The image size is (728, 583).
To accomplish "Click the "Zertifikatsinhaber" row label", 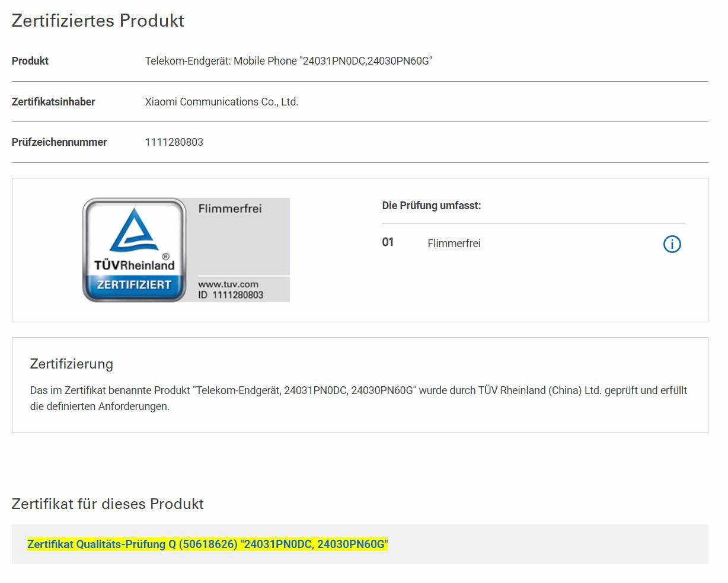I will [x=53, y=102].
